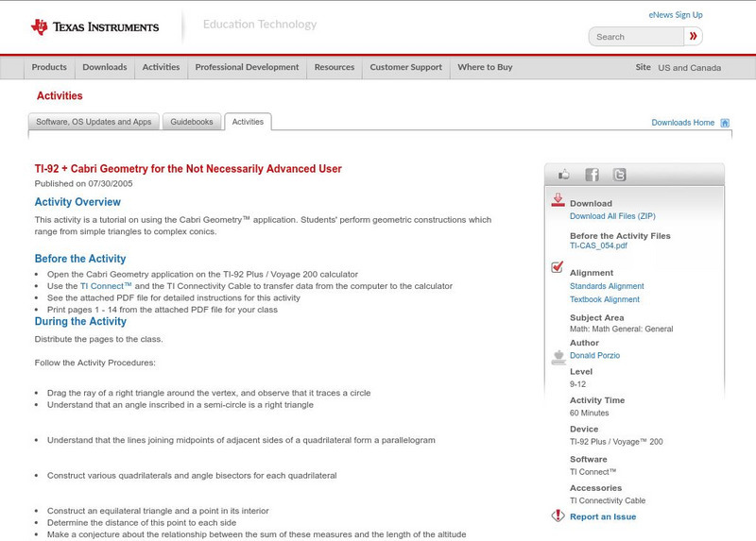Viewport: 756px width, 541px height.
Task: Open the Products menu
Action: coord(49,68)
